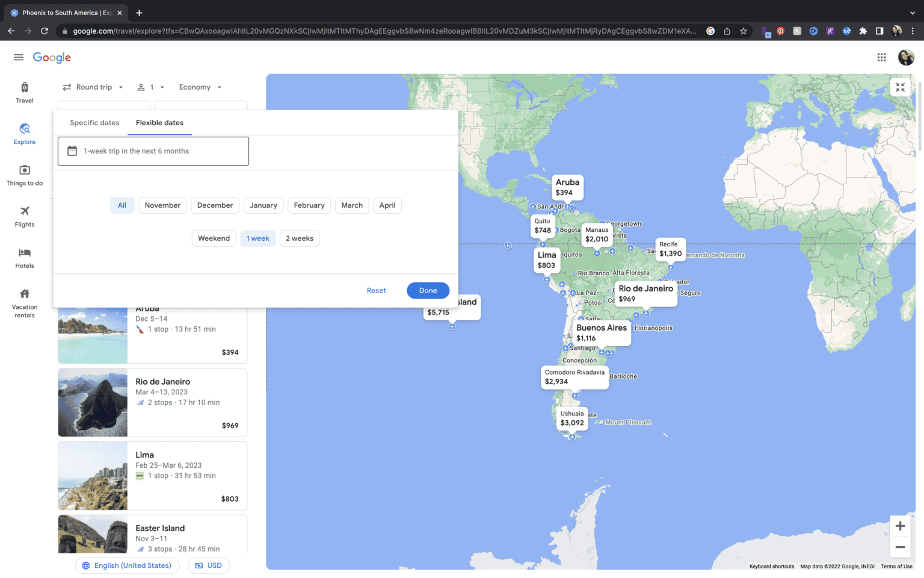This screenshot has height=578, width=924.
Task: Open the Economy class dropdown
Action: click(200, 87)
